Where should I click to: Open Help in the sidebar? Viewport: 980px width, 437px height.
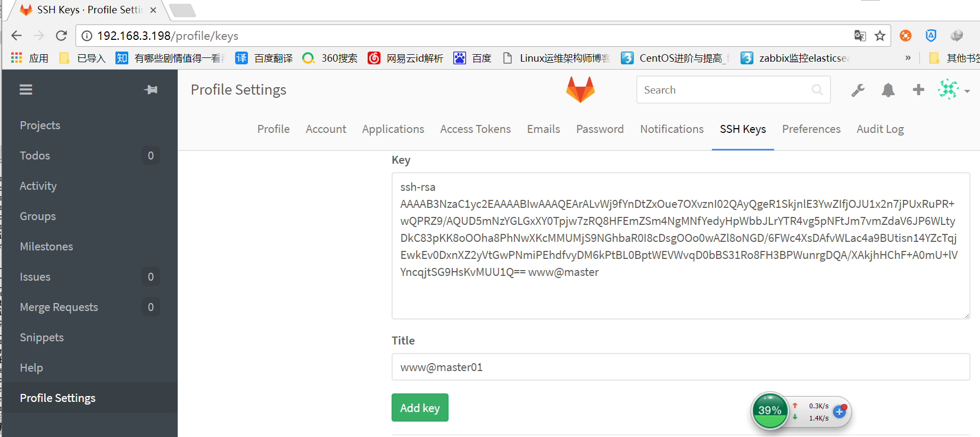click(x=89, y=368)
